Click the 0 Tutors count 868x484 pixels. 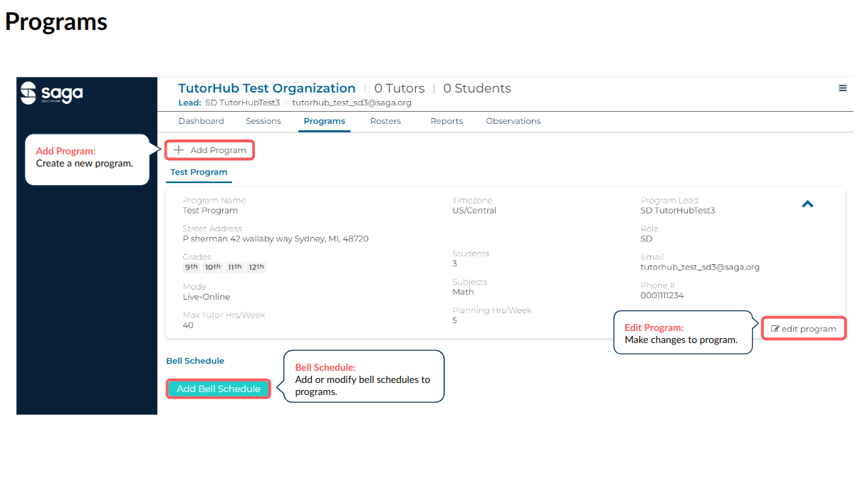[x=399, y=88]
